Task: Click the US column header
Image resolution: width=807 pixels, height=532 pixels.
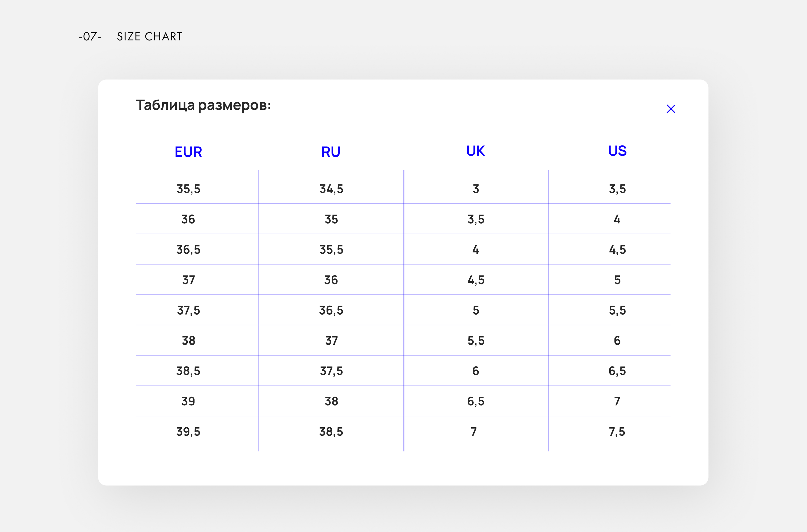Action: pyautogui.click(x=617, y=151)
